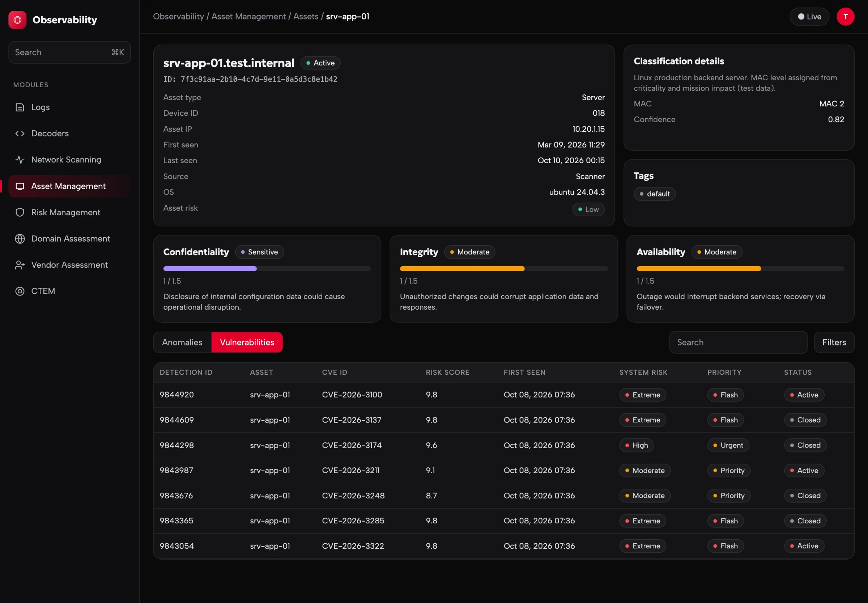Click the Sensitive confidentiality badge
The image size is (868, 603).
(259, 252)
